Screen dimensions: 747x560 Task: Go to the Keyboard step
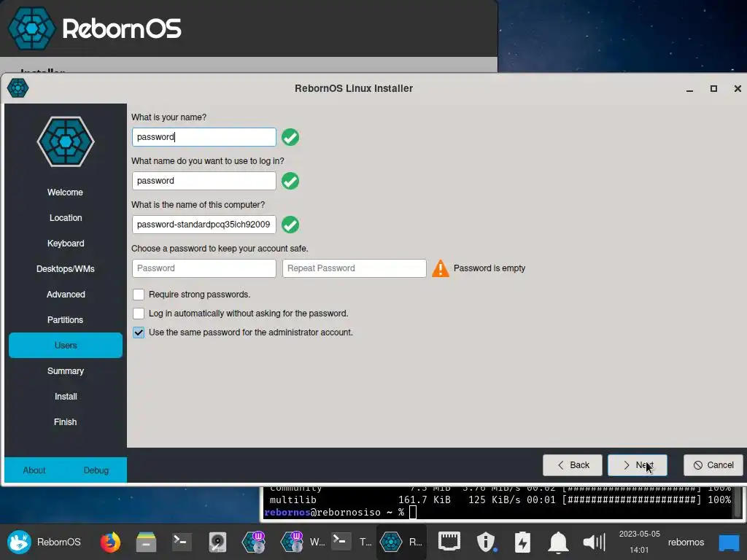(65, 244)
